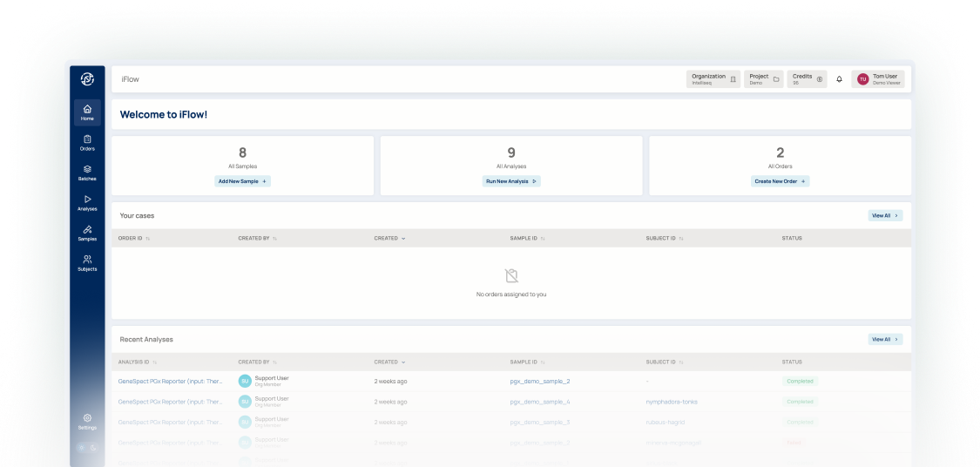
Task: Click Completed status in first analysis row
Action: [x=800, y=382]
